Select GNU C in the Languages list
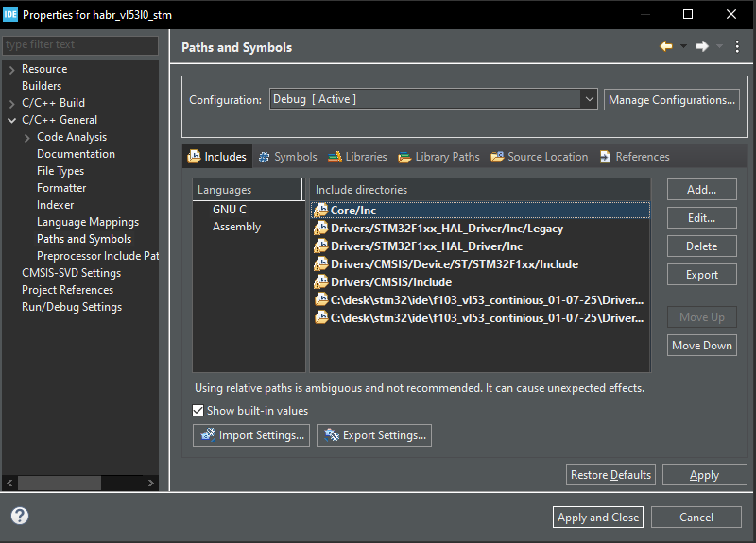756x543 pixels. click(230, 210)
